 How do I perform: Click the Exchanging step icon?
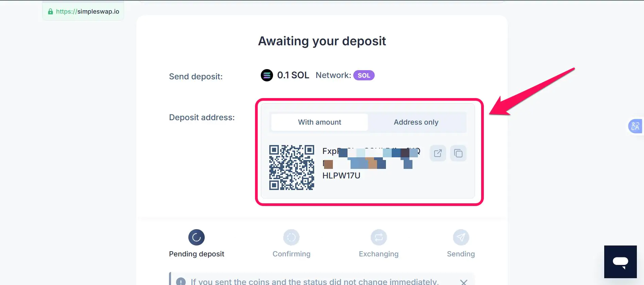(x=378, y=237)
